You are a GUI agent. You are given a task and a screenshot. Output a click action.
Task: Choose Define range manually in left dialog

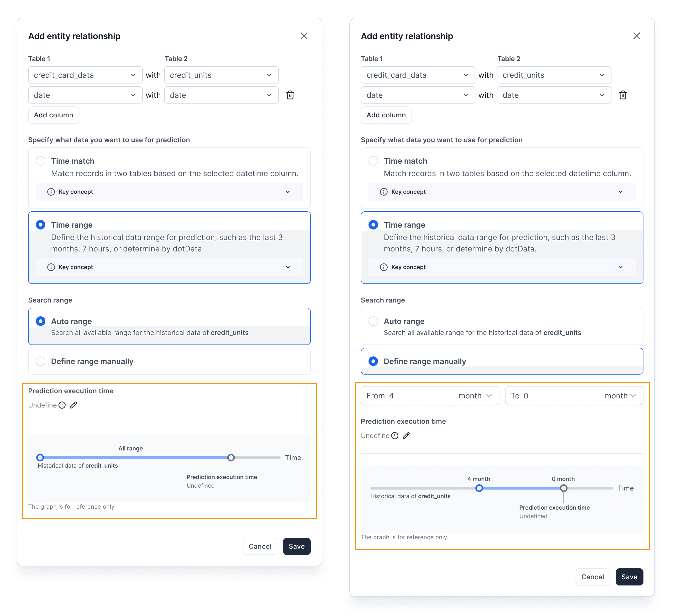pyautogui.click(x=40, y=361)
